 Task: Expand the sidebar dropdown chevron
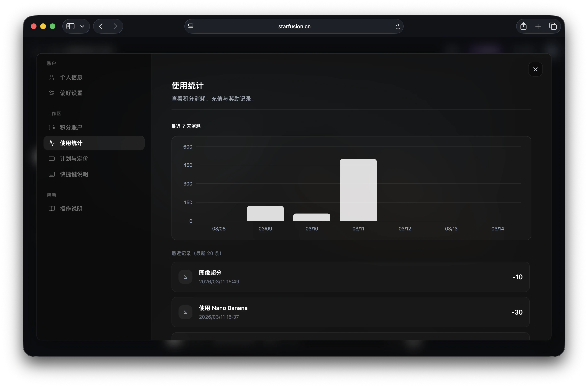(x=82, y=26)
